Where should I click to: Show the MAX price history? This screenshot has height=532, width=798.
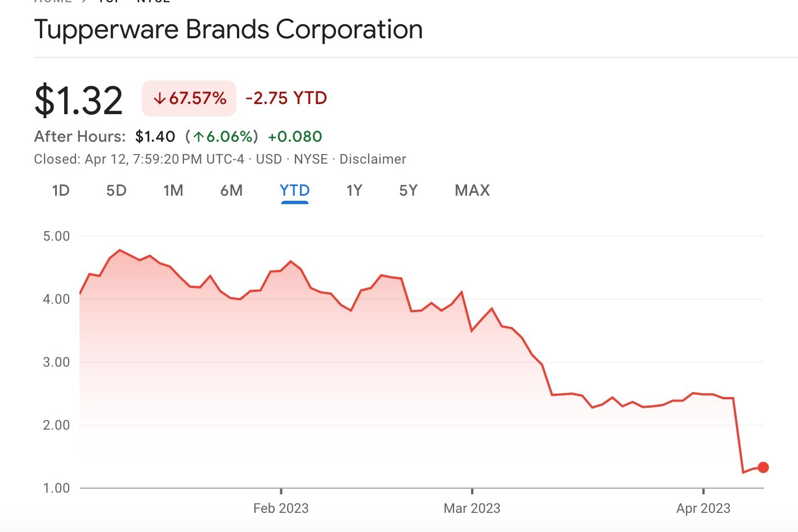tap(472, 191)
